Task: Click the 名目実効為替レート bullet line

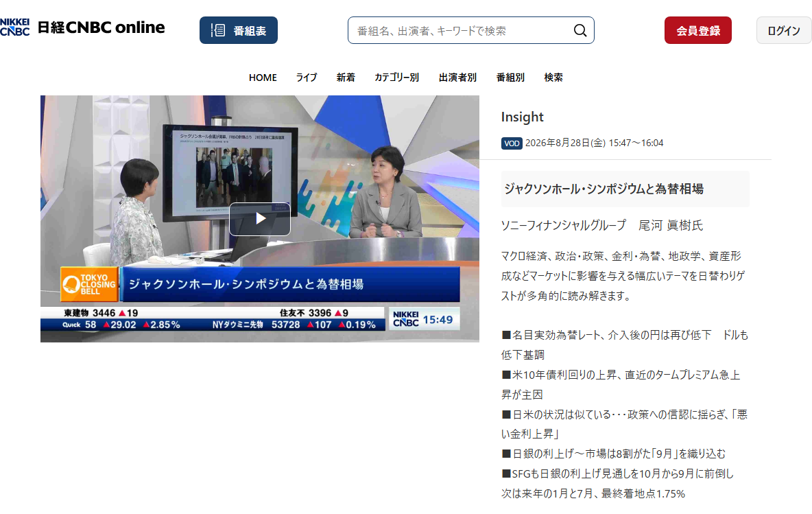Action: (625, 345)
